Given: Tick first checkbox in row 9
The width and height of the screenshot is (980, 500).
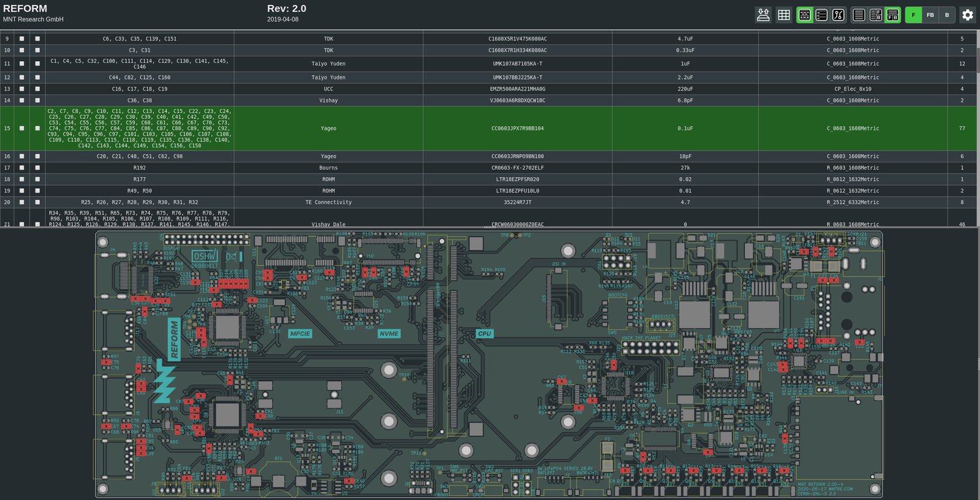Looking at the screenshot, I should [22, 39].
